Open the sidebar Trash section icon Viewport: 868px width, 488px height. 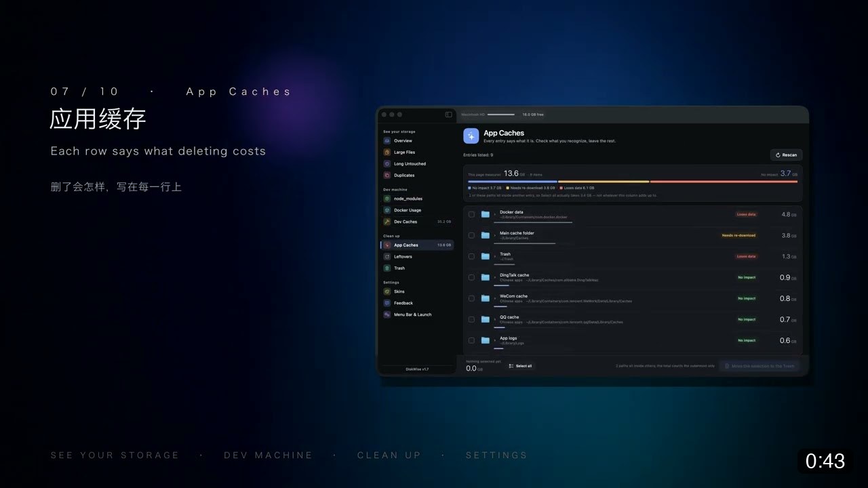click(387, 268)
